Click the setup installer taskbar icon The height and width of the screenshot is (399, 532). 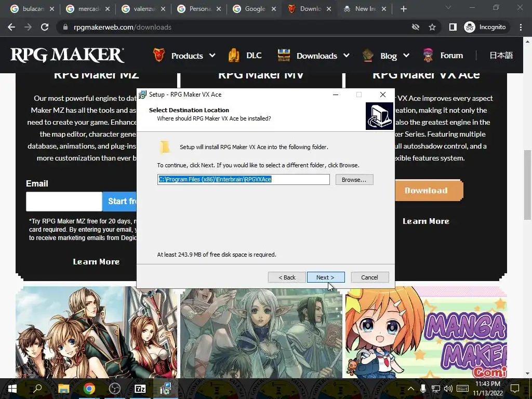pos(166,389)
